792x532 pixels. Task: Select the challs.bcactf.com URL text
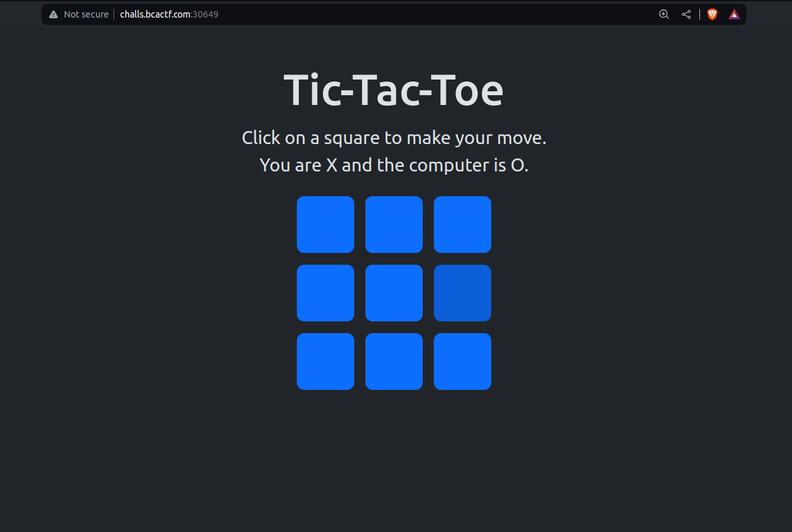(x=155, y=14)
